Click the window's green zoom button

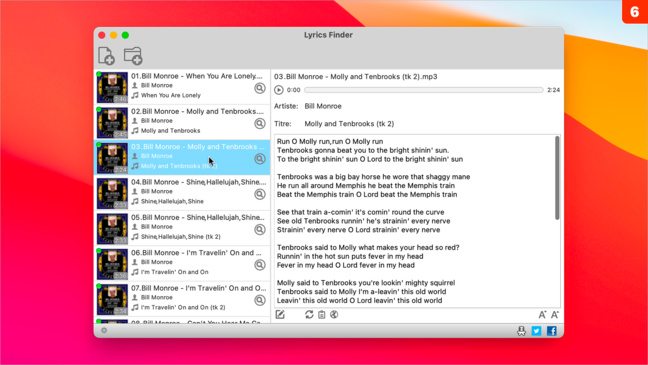[125, 35]
